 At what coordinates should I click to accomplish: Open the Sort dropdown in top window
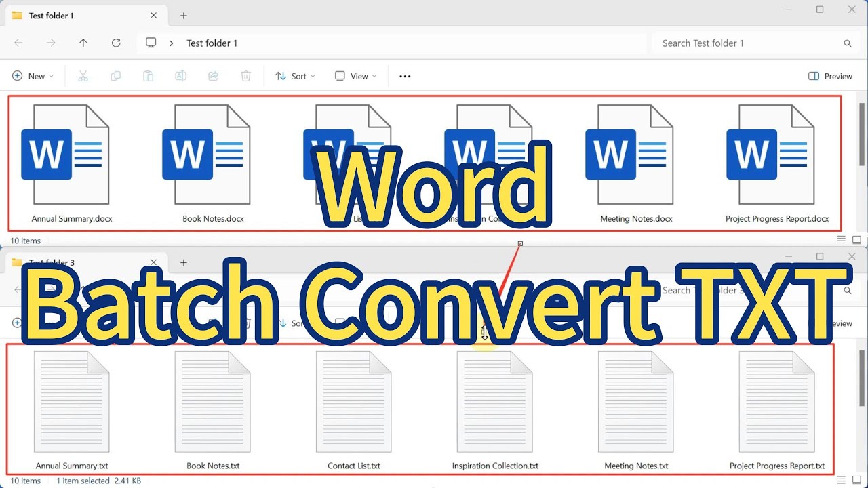coord(295,76)
